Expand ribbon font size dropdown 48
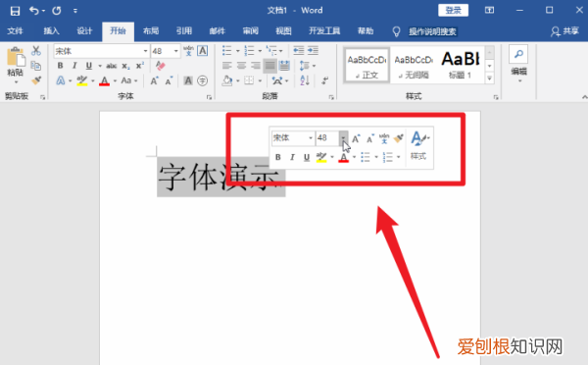 pos(175,51)
